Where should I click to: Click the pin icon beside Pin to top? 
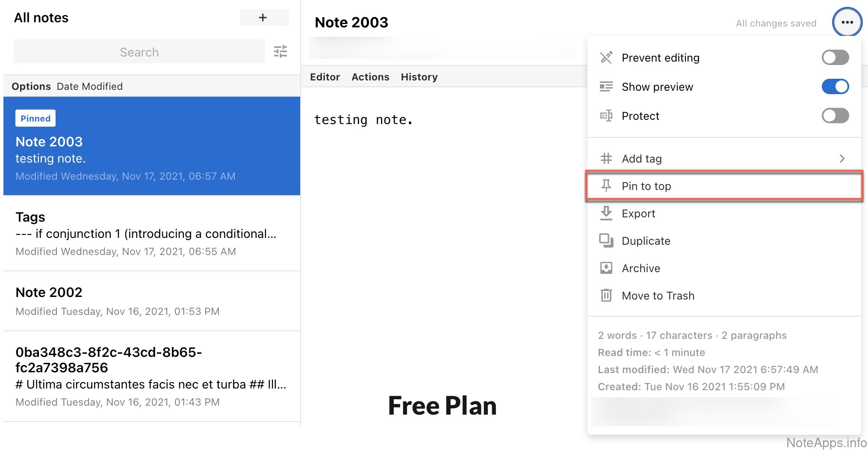606,186
